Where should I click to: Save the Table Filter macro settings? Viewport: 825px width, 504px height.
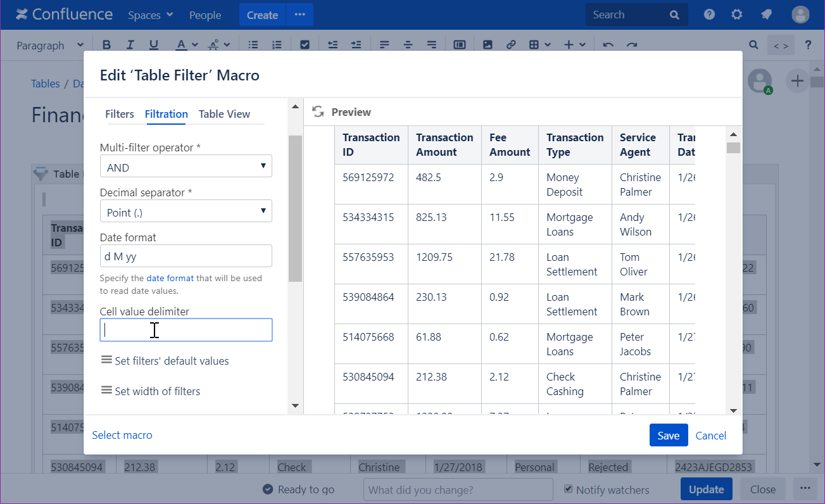click(668, 435)
